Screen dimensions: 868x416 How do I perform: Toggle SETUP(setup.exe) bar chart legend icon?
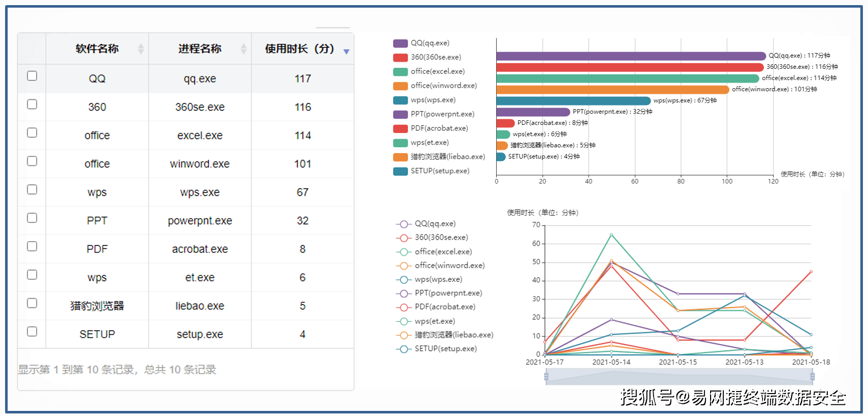pos(400,171)
